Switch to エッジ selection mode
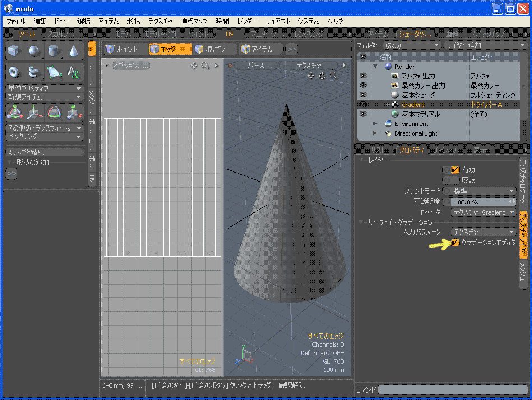532x400 pixels. (170, 49)
